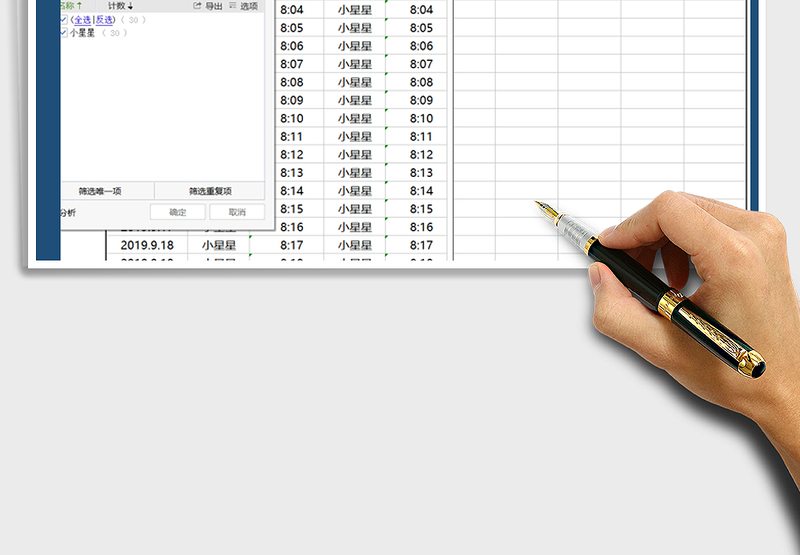This screenshot has height=555, width=800.
Task: Confirm the filter with 确定
Action: [177, 212]
